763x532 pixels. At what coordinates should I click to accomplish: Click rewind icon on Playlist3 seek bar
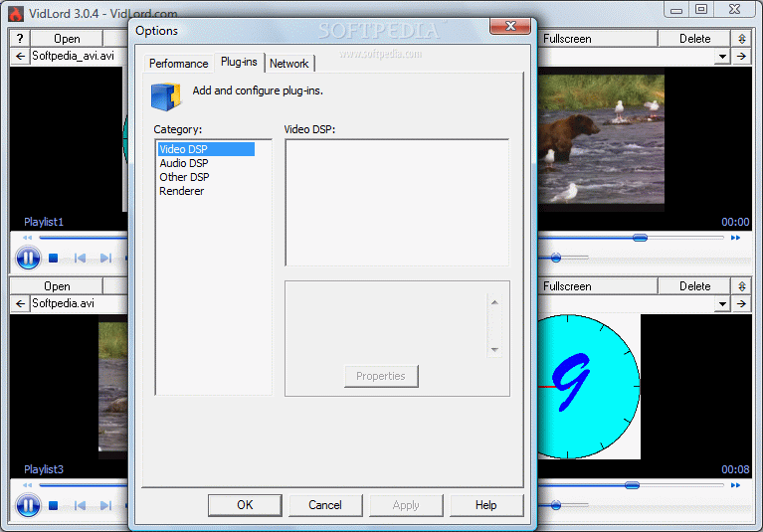pyautogui.click(x=27, y=485)
